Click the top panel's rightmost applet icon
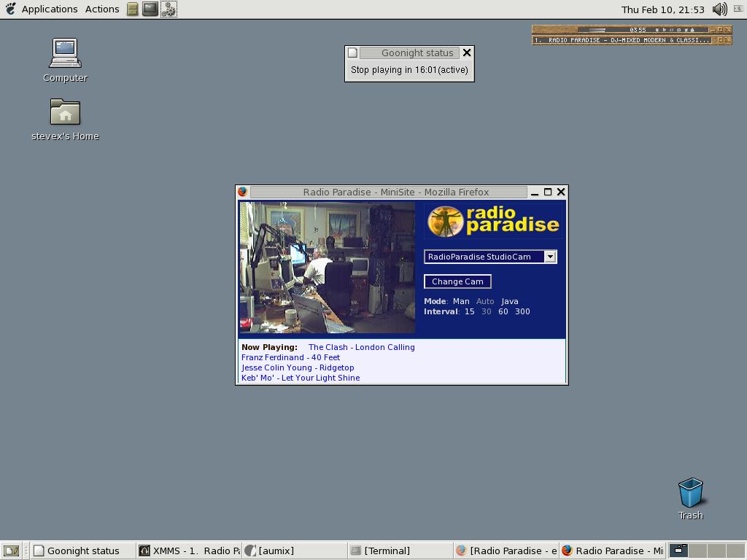747x560 pixels. [740, 8]
